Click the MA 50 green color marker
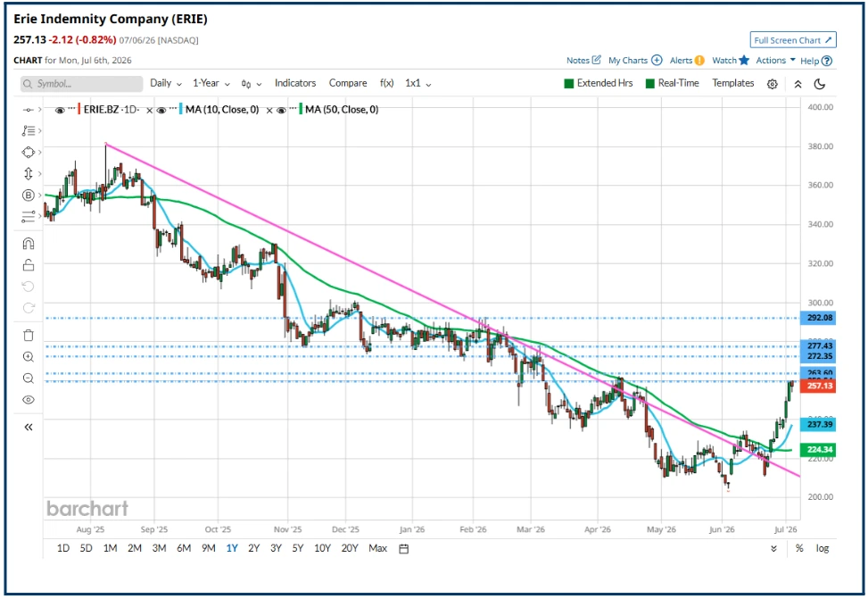 click(x=301, y=109)
